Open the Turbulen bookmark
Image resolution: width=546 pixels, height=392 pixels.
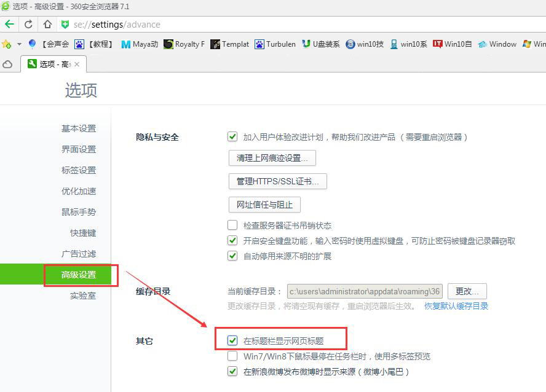(275, 44)
